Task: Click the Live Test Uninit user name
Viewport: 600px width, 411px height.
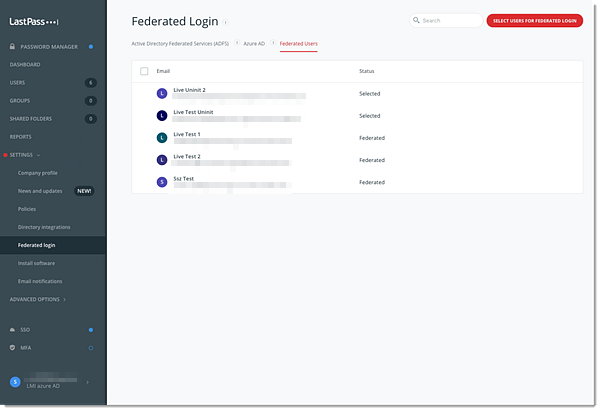Action: click(x=193, y=112)
